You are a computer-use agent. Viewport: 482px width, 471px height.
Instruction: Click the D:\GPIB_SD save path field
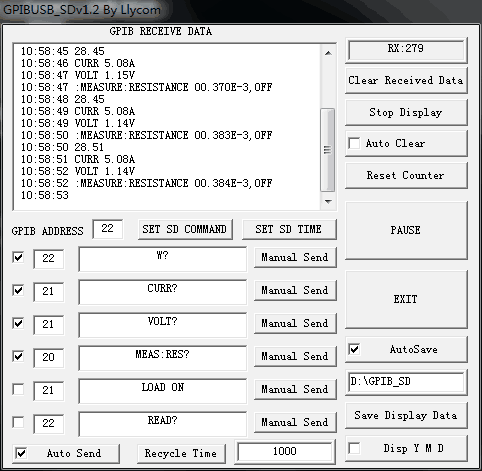(406, 382)
